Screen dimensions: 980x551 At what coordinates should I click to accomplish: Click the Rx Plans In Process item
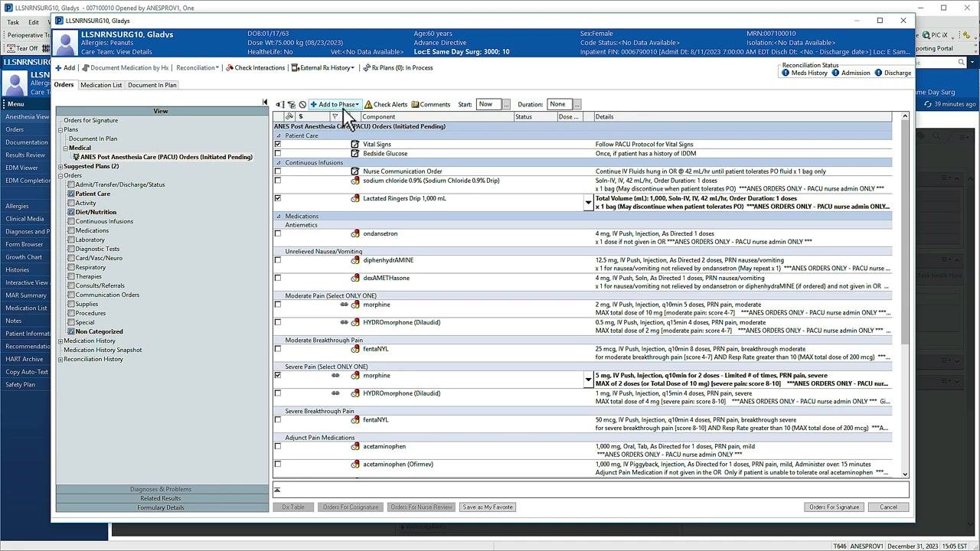click(398, 68)
